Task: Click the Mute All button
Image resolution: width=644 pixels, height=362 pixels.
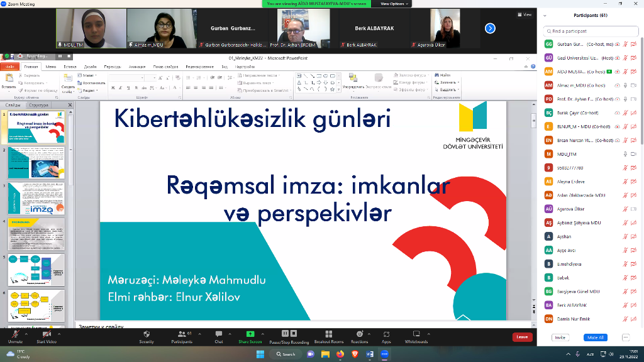Action: click(593, 337)
